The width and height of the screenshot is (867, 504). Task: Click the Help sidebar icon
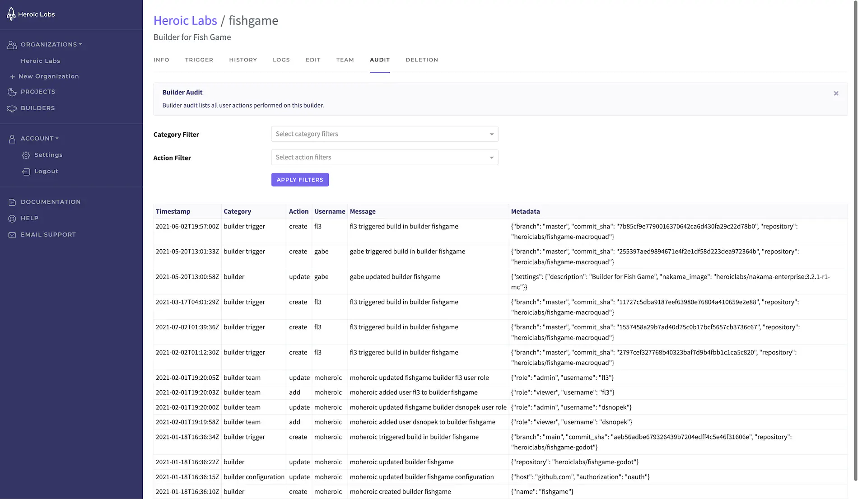coord(12,218)
